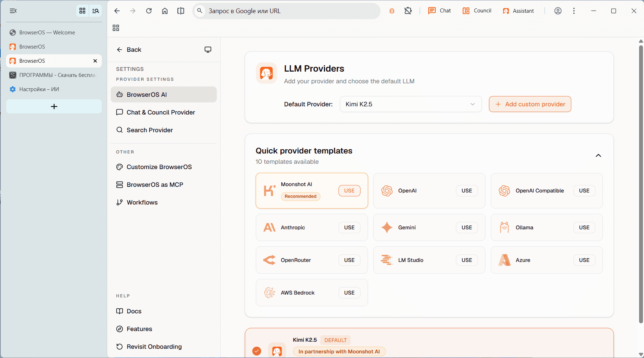Use the AWS Bedrock template

click(349, 293)
